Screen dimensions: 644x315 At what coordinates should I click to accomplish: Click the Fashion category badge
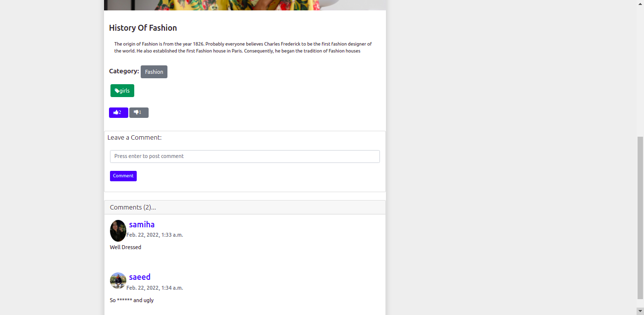[154, 72]
